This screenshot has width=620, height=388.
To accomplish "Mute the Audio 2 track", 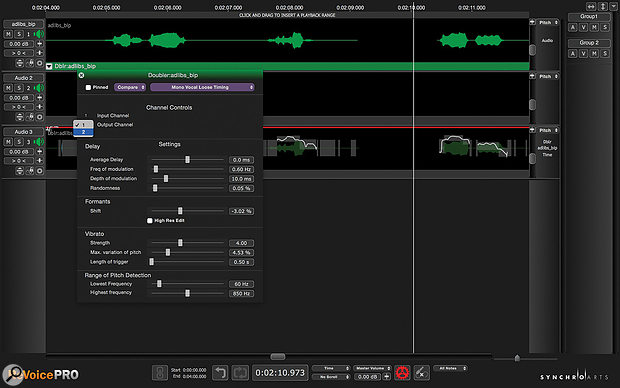I will click(x=8, y=88).
